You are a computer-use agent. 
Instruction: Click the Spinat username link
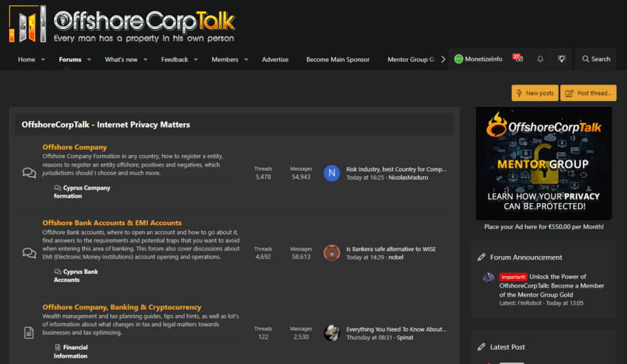click(405, 338)
